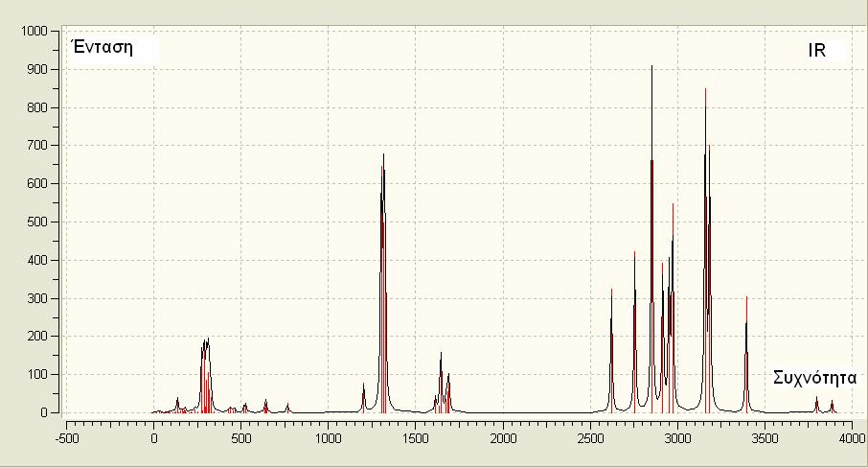
Task: Click the small peak near 765
Action: 287,408
